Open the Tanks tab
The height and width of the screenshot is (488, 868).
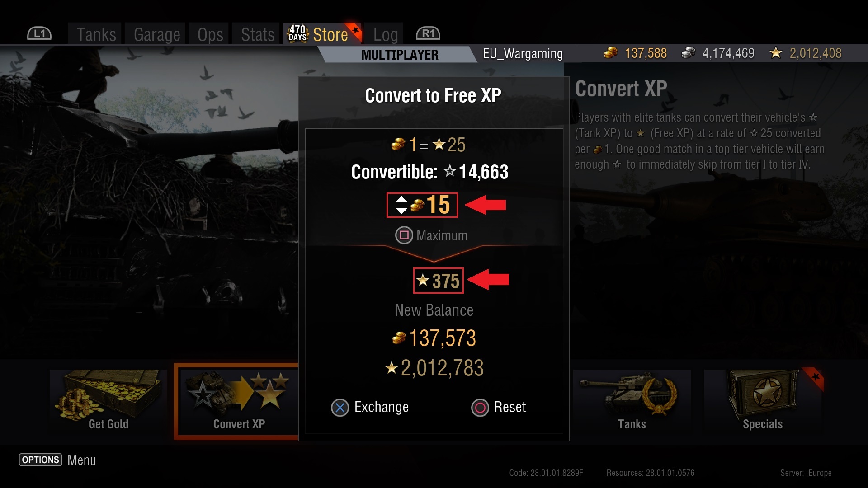(95, 34)
